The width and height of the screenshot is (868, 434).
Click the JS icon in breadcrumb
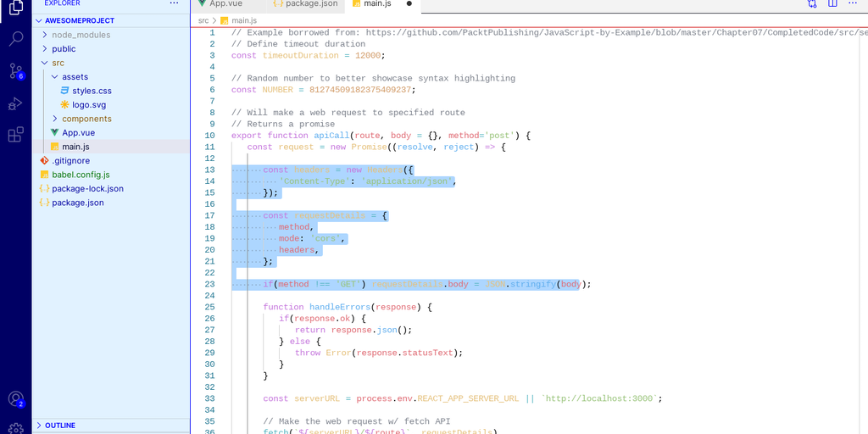[x=224, y=20]
